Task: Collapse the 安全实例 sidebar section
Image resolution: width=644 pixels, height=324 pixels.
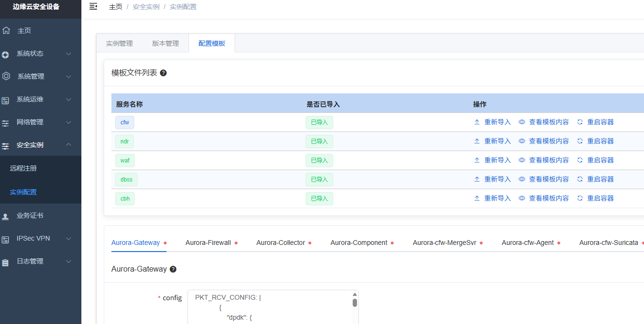Action: pyautogui.click(x=69, y=145)
